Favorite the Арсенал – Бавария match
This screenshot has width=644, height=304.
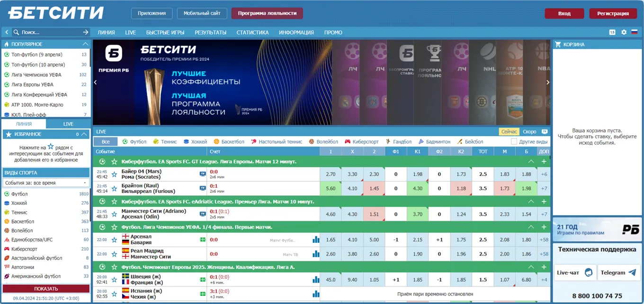114,240
